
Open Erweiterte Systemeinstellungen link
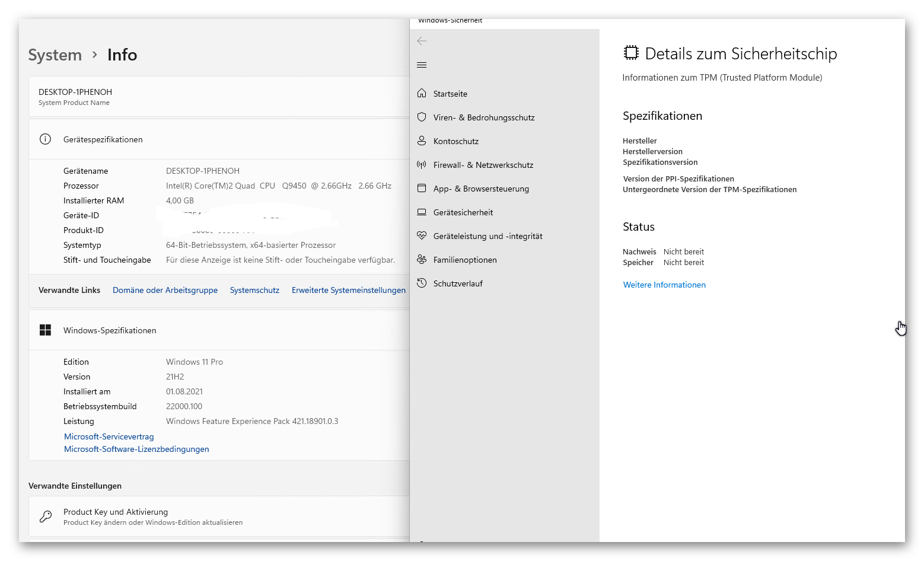(x=349, y=290)
